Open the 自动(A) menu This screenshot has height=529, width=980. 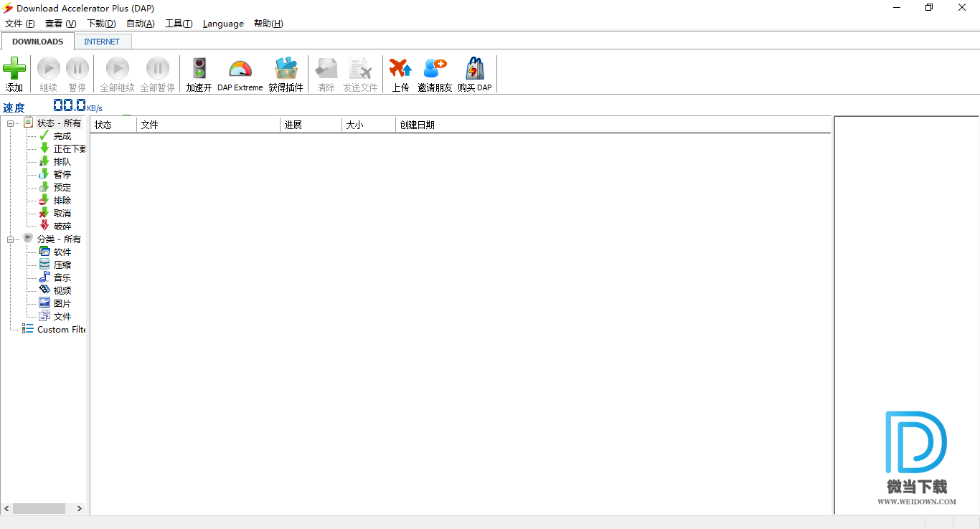point(141,24)
